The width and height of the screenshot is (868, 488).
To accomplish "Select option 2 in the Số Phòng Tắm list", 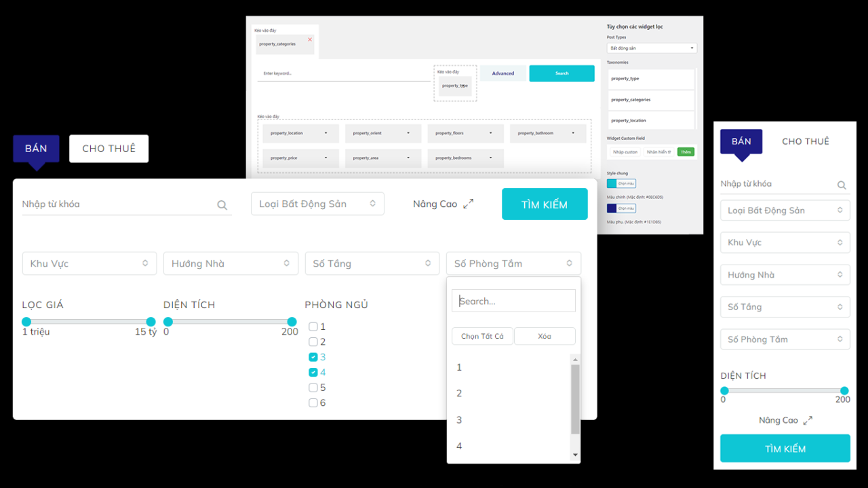I will pyautogui.click(x=459, y=393).
